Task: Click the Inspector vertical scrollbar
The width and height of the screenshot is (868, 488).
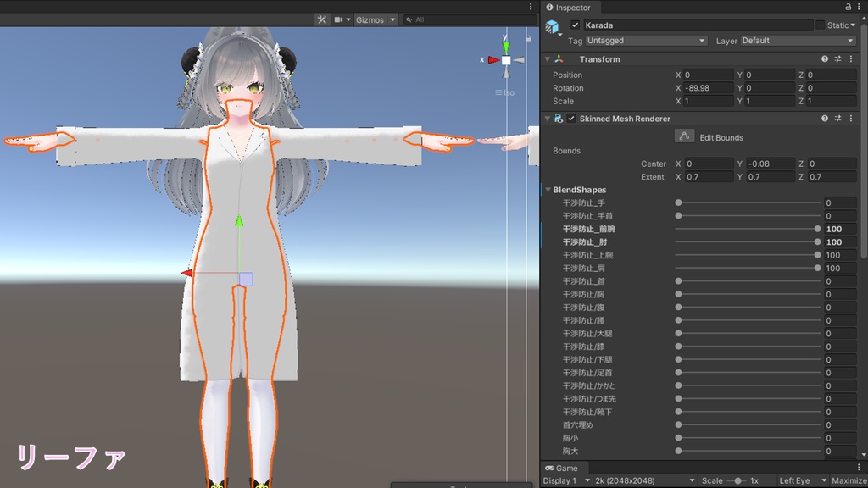Action: [864, 140]
